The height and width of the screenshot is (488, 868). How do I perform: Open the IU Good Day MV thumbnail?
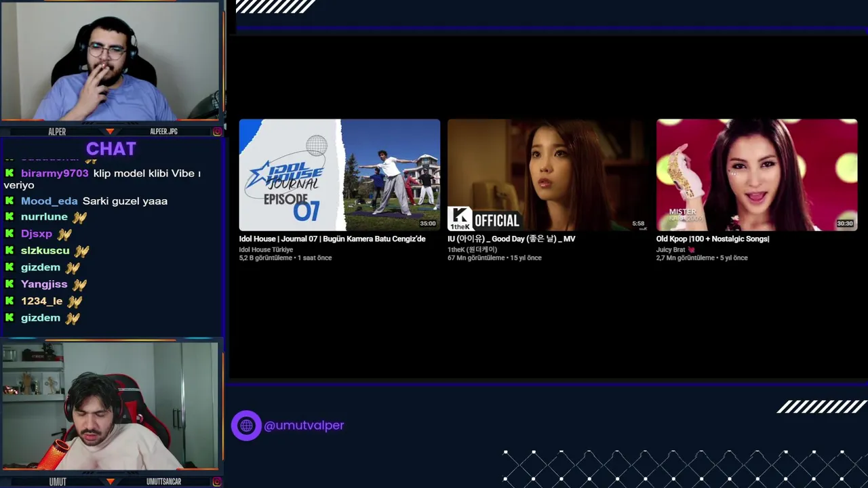[x=548, y=175]
